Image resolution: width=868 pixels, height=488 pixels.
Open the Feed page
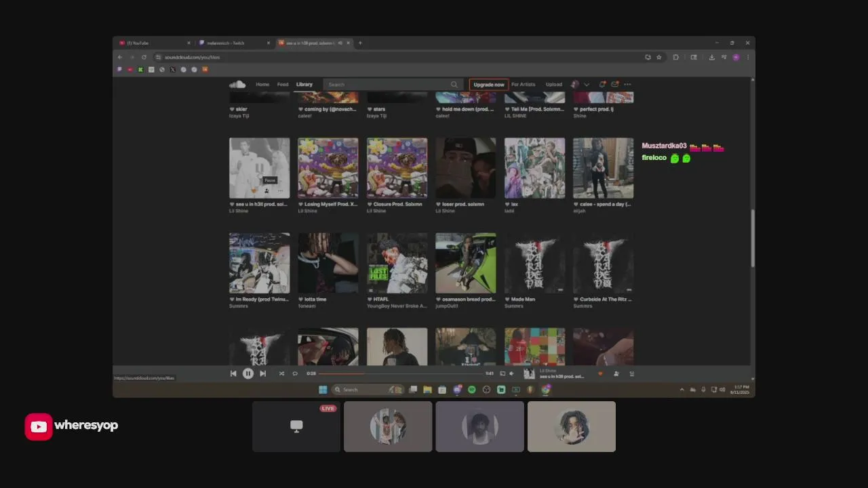[x=283, y=85]
